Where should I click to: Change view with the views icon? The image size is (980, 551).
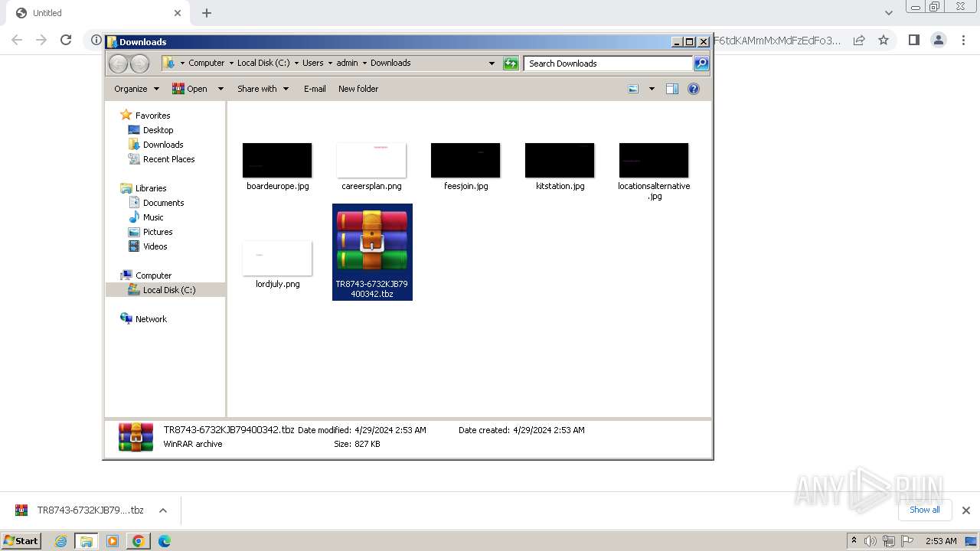coord(633,89)
